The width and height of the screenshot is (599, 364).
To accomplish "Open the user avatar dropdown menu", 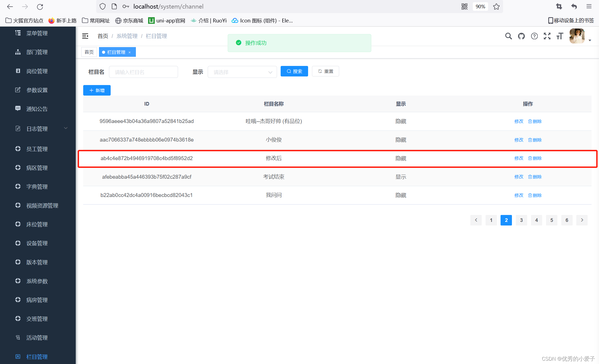I will click(x=580, y=37).
